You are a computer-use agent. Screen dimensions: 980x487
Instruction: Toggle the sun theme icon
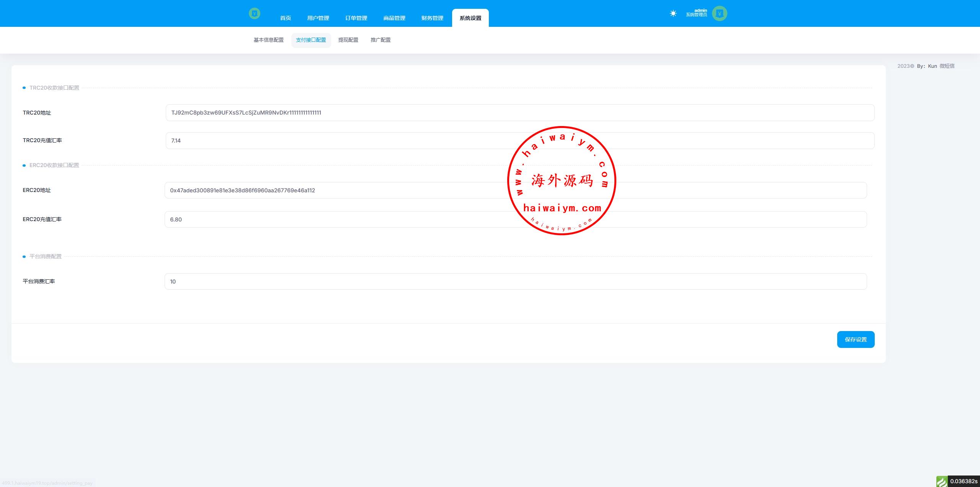(673, 13)
